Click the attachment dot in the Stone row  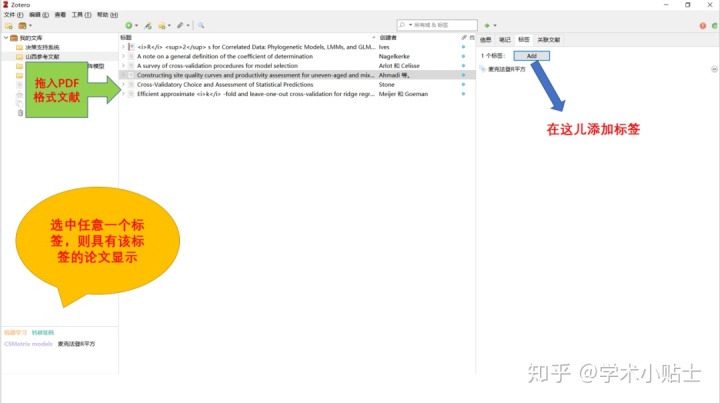463,84
